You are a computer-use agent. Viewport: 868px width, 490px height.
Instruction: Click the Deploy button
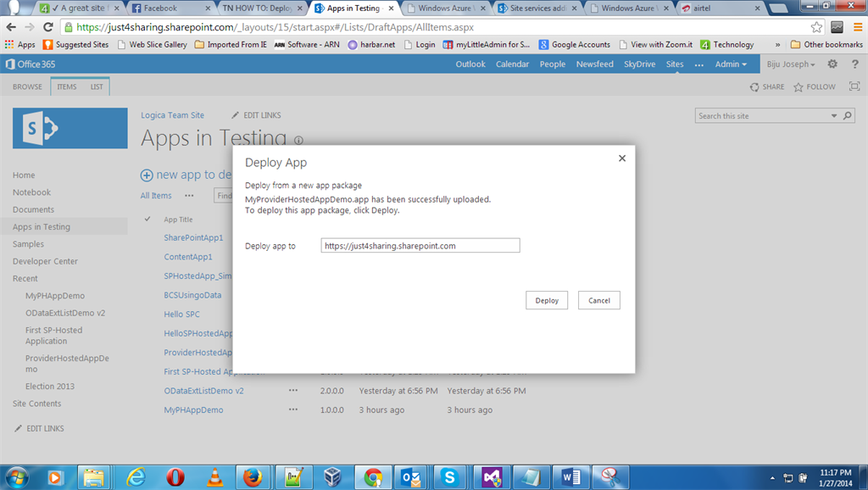tap(547, 300)
